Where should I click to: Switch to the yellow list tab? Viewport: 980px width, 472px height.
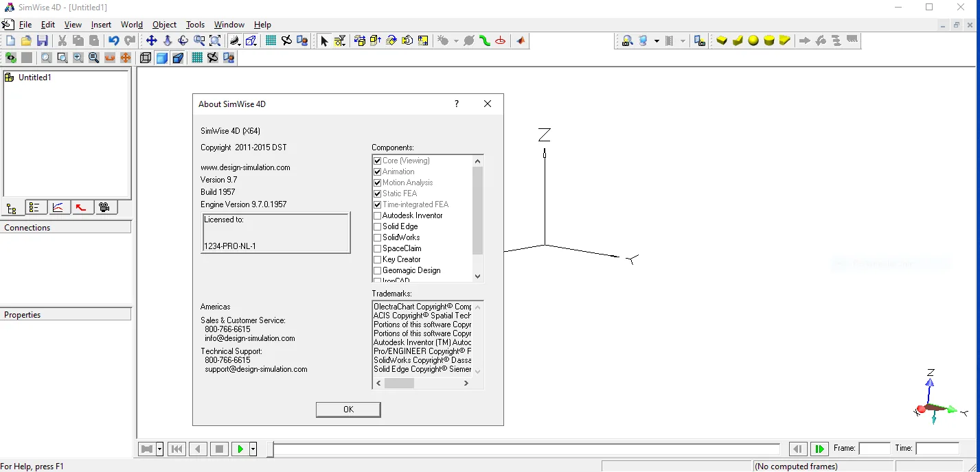click(x=36, y=207)
